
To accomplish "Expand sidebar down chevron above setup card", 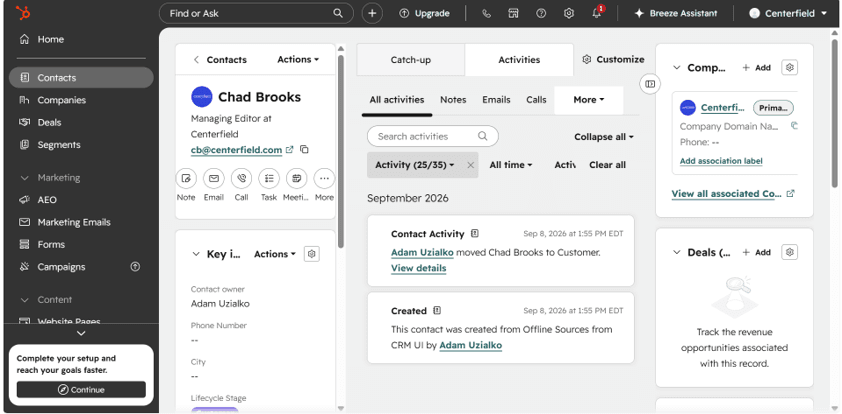I will (x=81, y=333).
